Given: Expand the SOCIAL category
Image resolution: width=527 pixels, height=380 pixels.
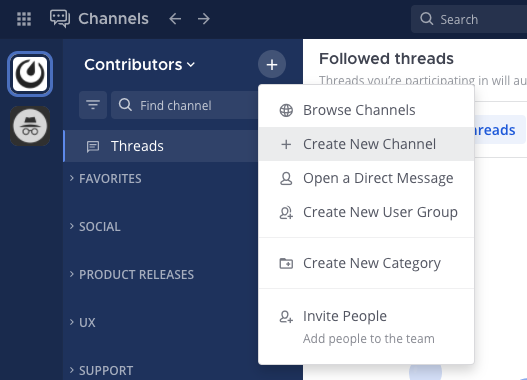Looking at the screenshot, I should pyautogui.click(x=95, y=226).
